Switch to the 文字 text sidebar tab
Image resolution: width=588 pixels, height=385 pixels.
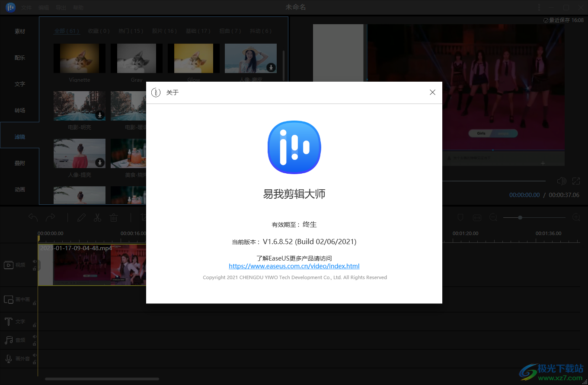pos(20,84)
